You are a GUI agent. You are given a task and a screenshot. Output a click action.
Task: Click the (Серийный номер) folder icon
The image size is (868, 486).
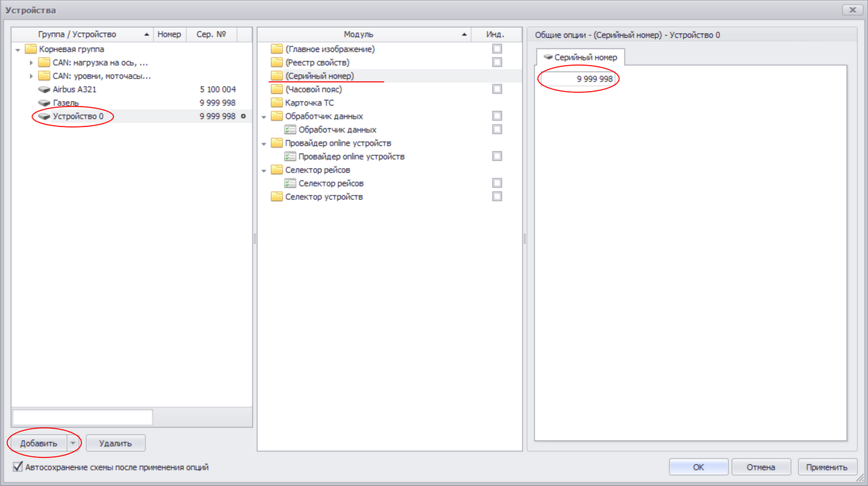(277, 76)
